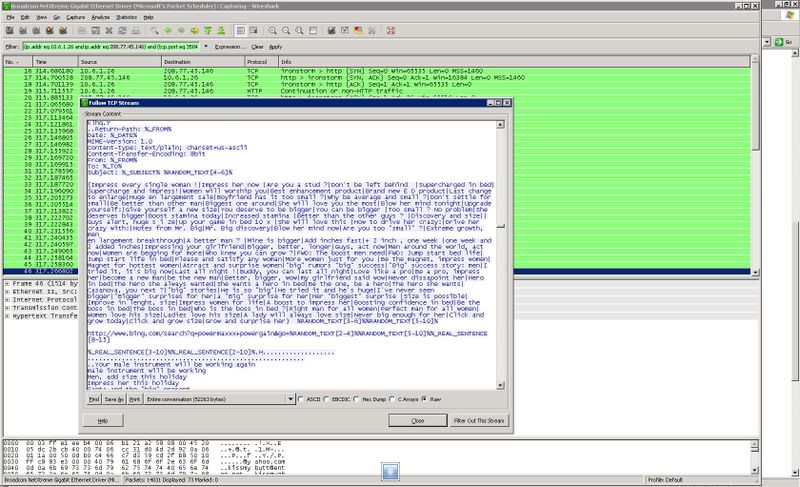Open display filters toolbar icon
Viewport: 800px width, 487px height.
coord(345,31)
